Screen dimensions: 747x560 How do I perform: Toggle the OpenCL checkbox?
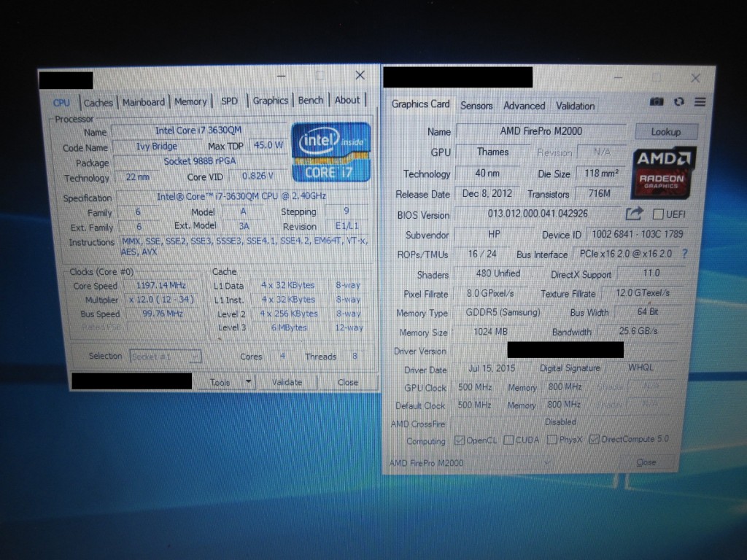[460, 440]
